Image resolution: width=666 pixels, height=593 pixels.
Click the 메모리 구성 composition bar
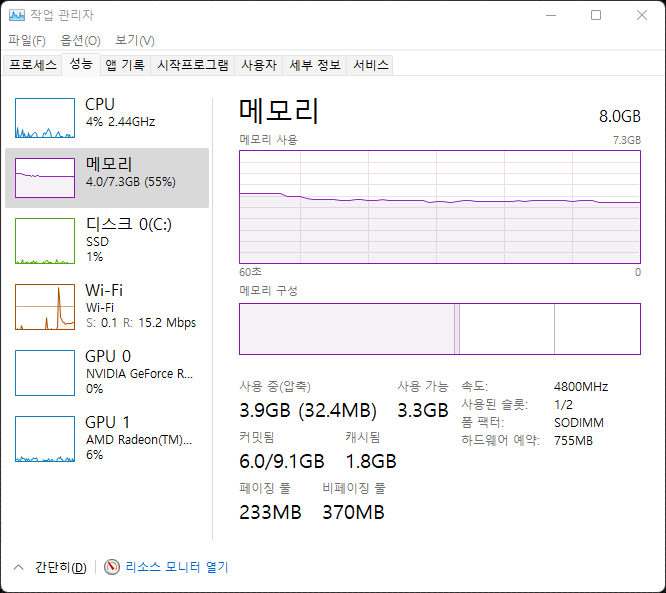click(x=439, y=329)
